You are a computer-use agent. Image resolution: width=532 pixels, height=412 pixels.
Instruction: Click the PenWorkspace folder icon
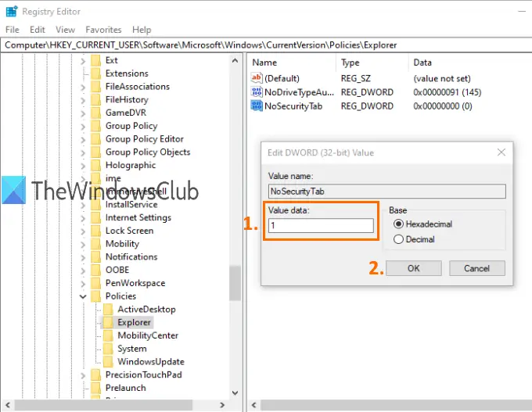pos(96,283)
